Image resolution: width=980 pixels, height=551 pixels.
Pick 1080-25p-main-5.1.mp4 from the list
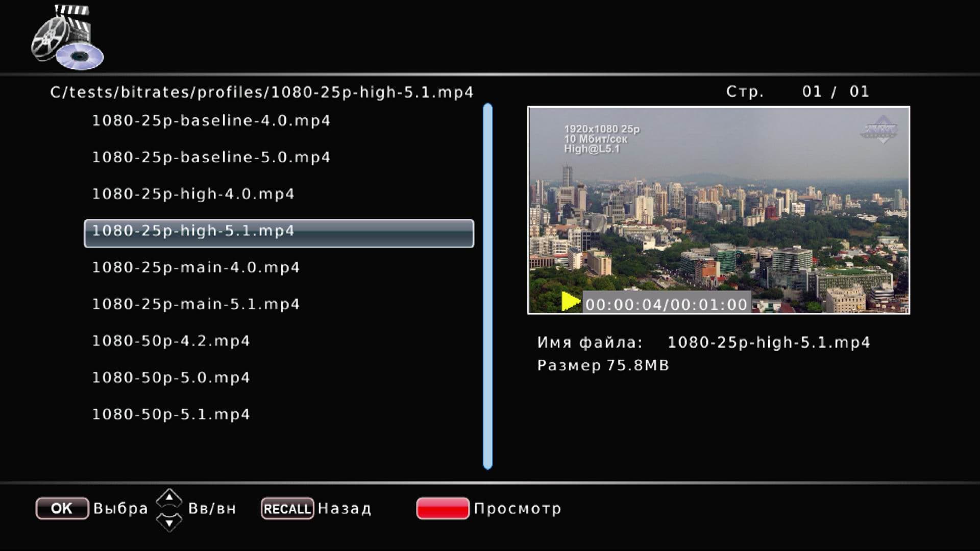tap(195, 305)
